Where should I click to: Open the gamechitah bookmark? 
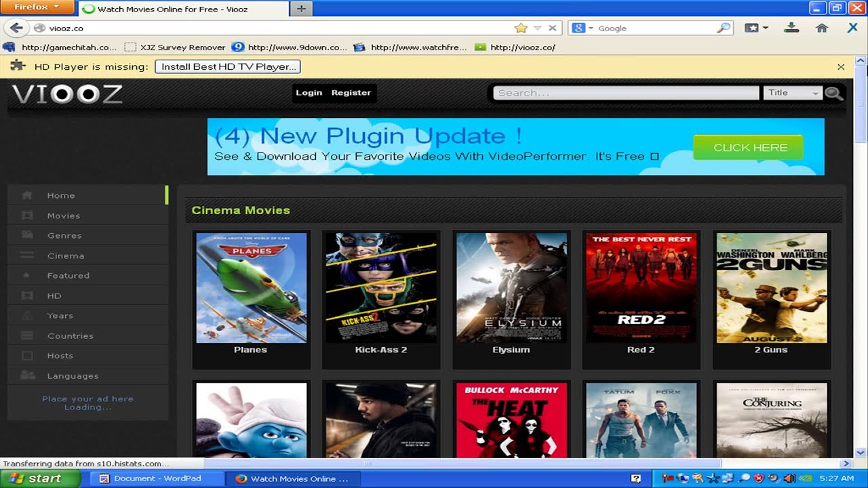click(60, 47)
